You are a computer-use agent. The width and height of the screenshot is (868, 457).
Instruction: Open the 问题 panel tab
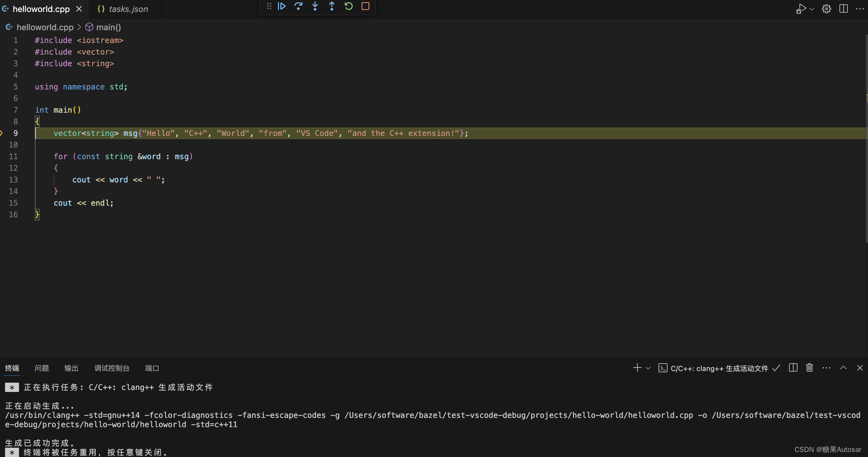[42, 368]
